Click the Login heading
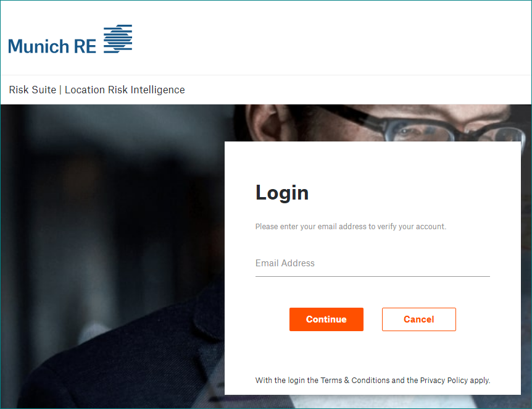The width and height of the screenshot is (532, 409). tap(282, 193)
